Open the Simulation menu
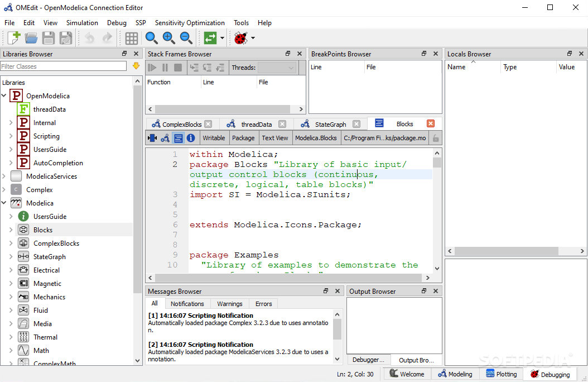The width and height of the screenshot is (588, 382). [x=82, y=22]
